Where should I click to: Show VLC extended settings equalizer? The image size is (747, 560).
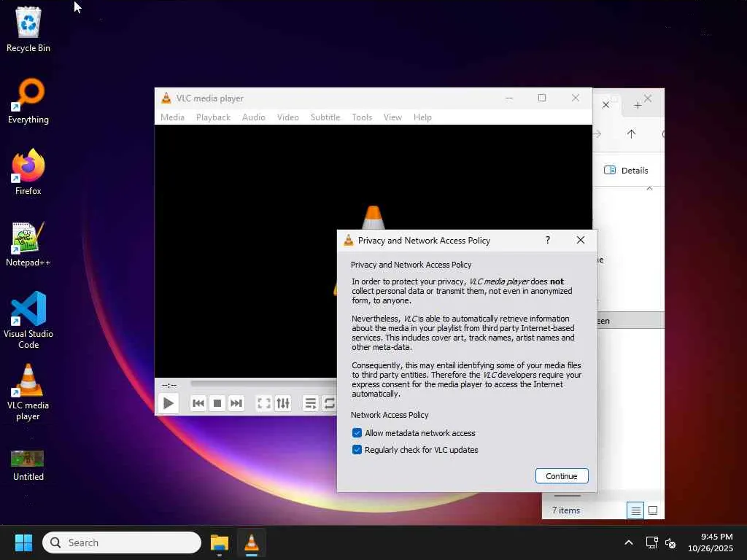click(x=283, y=403)
